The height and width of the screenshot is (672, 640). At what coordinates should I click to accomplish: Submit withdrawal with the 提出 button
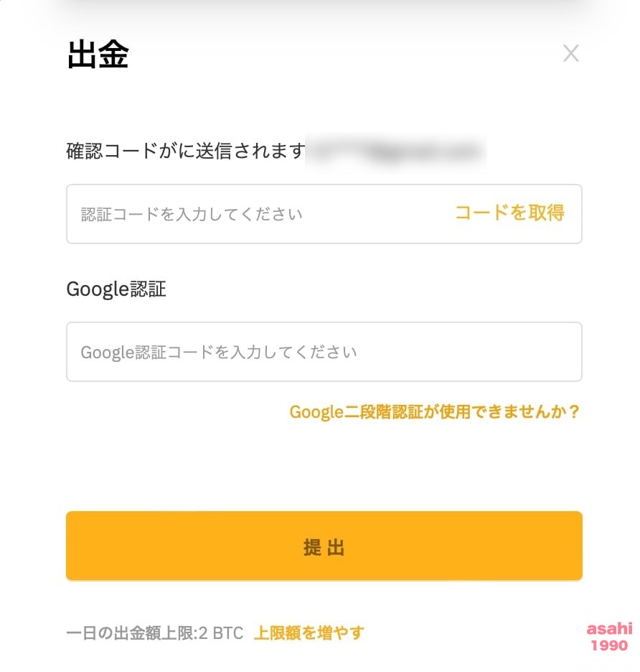click(x=324, y=546)
